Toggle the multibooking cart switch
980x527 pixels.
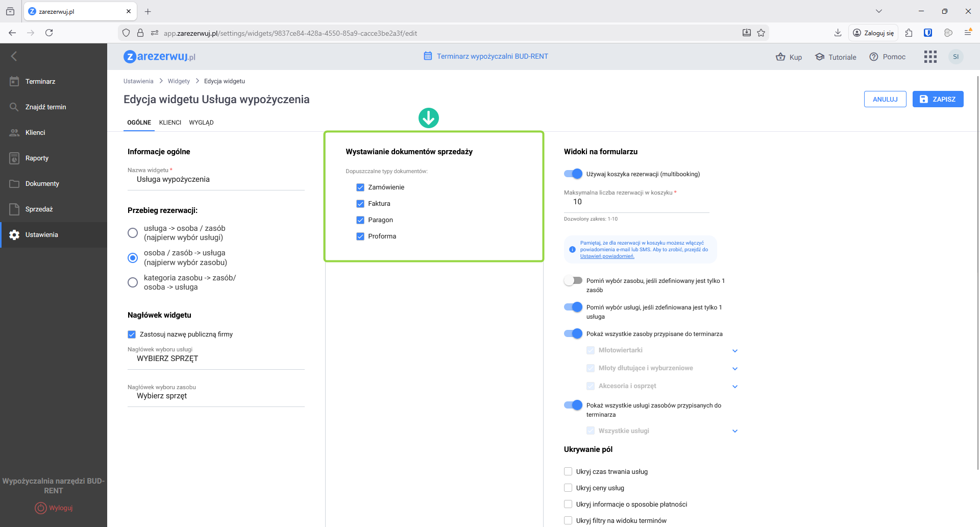573,174
